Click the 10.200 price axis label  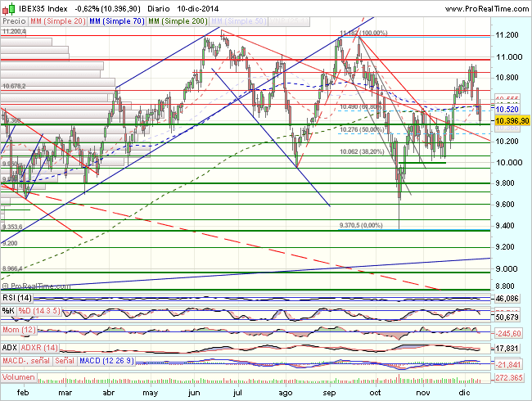[x=507, y=142]
